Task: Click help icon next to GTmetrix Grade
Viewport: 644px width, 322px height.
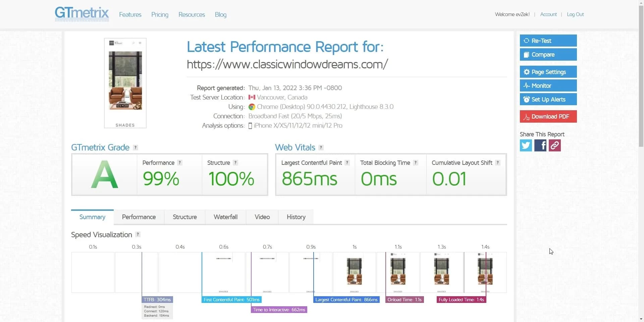Action: coord(136,147)
